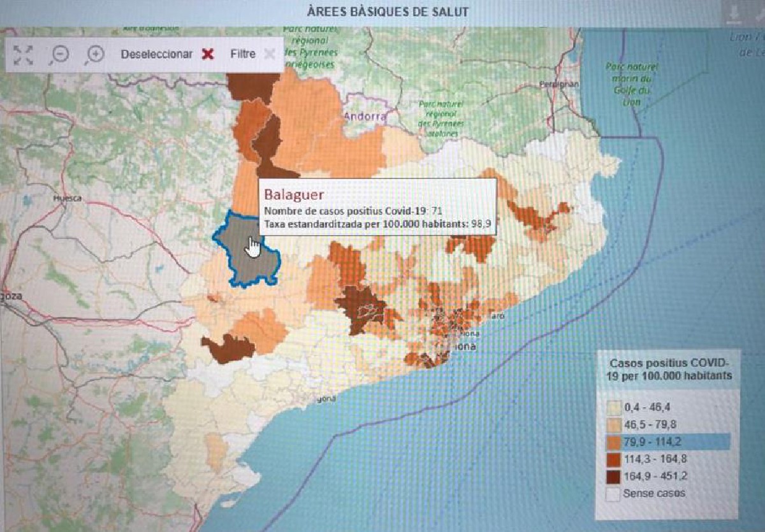The image size is (765, 532).
Task: Select the 164,9 - 451,2 legend swatch
Action: (613, 476)
